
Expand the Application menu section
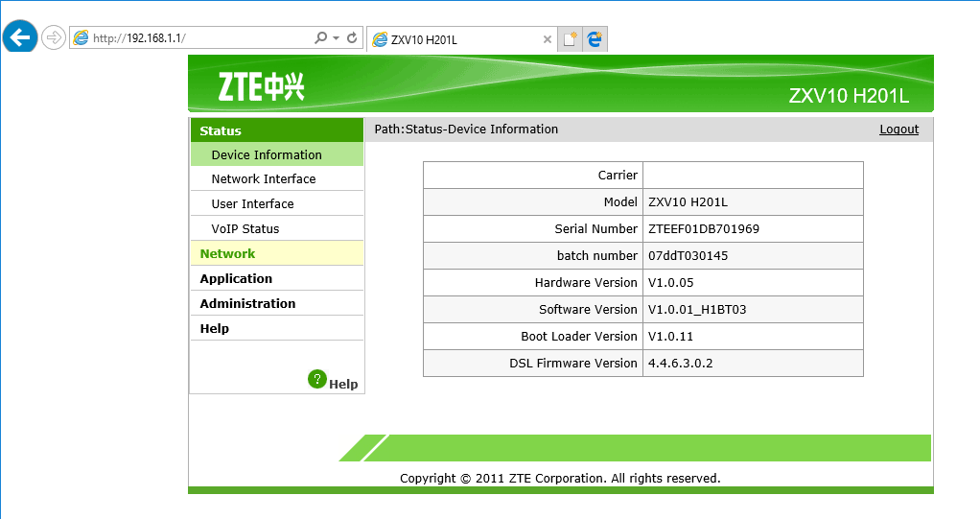(277, 279)
